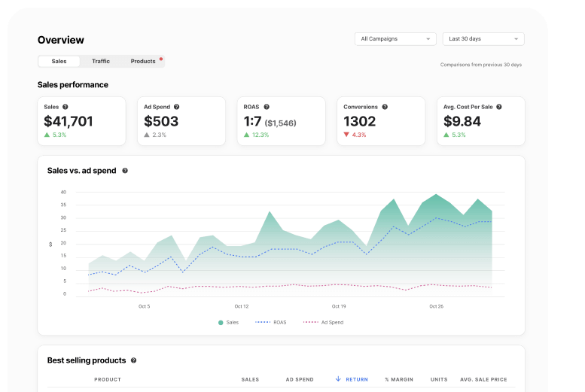Click Avg. Cost Per Sale help icon
The width and height of the screenshot is (585, 392).
pyautogui.click(x=499, y=107)
